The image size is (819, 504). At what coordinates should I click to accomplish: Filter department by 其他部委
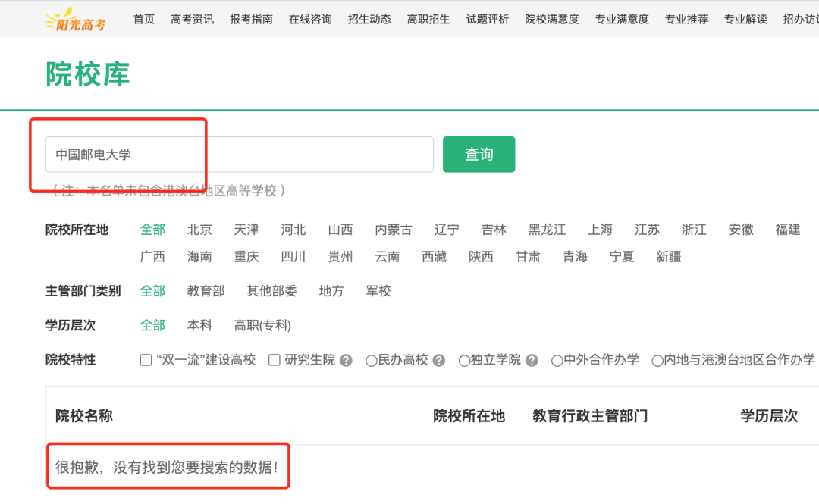coord(271,291)
